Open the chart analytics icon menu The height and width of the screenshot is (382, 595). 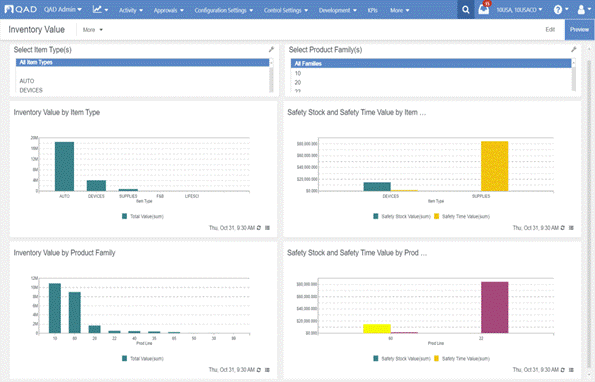100,9
